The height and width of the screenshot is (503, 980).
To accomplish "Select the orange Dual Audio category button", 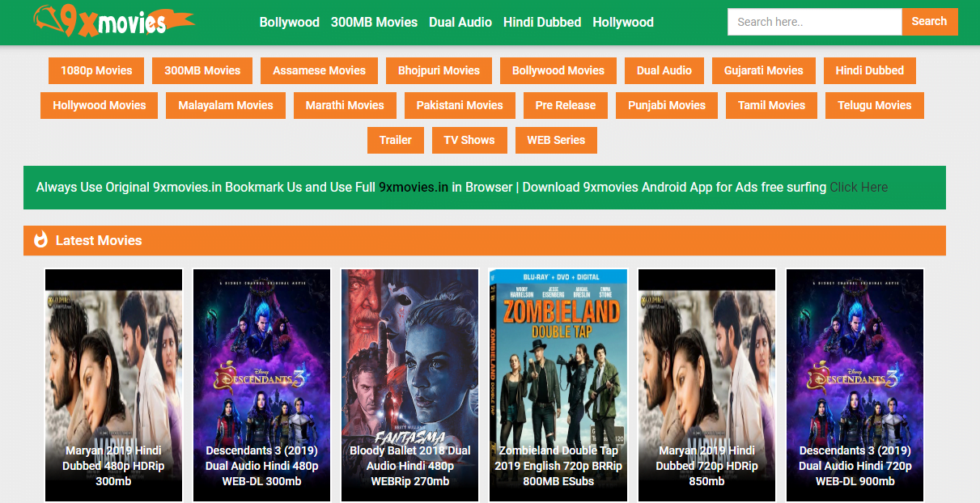I will pyautogui.click(x=664, y=70).
